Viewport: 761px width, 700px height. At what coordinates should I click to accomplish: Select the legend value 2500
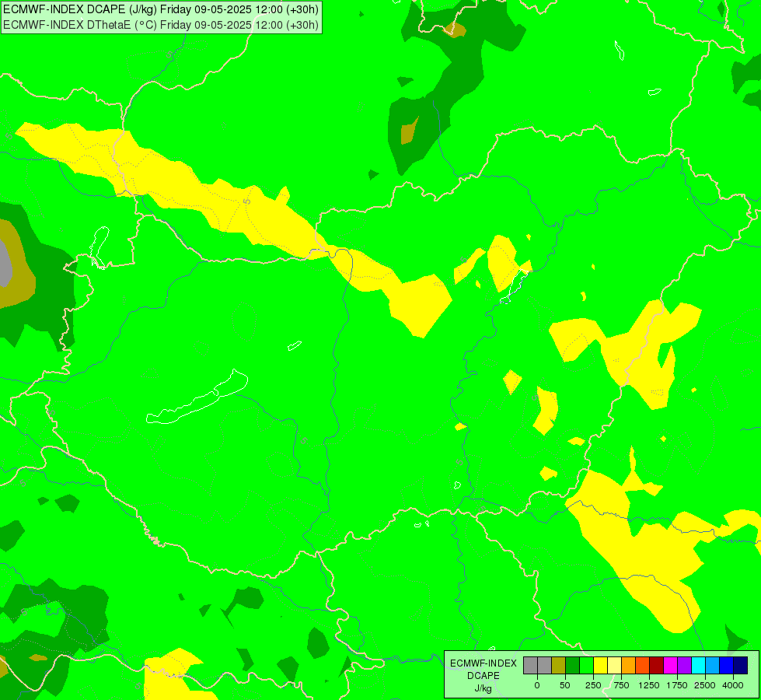pos(705,685)
